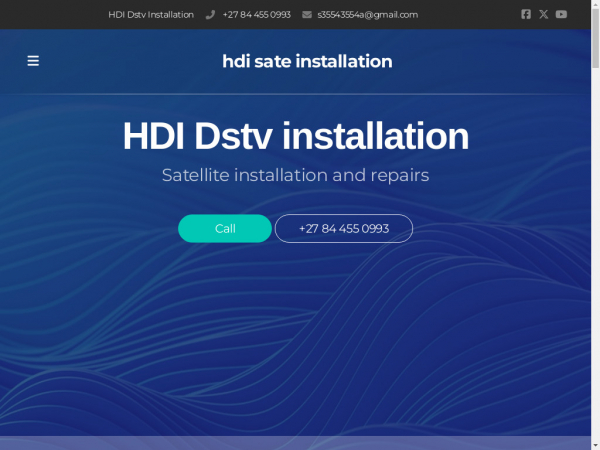Click the scrollbar down arrow
This screenshot has width=600, height=450.
pos(595,447)
